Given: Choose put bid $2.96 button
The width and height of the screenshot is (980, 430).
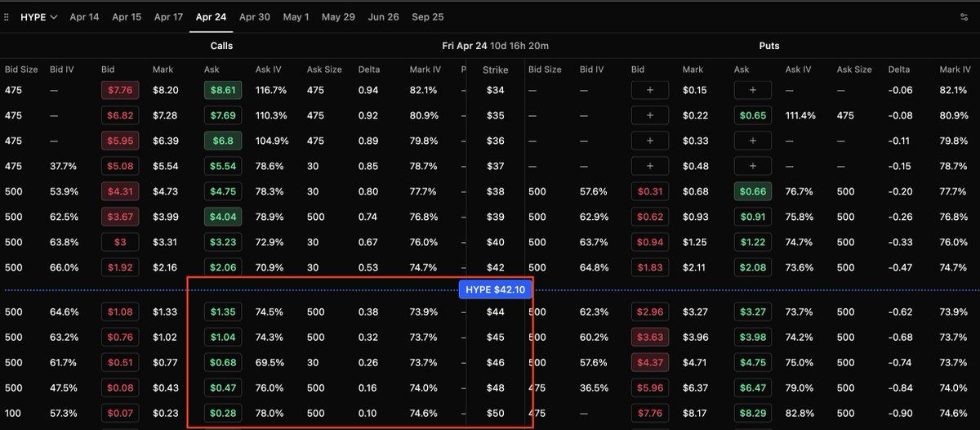Looking at the screenshot, I should pos(650,311).
